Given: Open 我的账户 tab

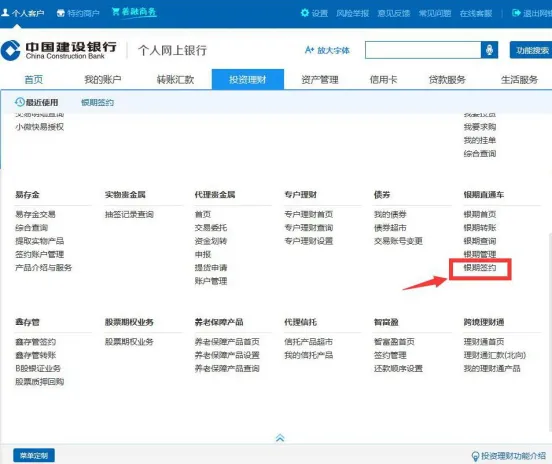Looking at the screenshot, I should 102,80.
